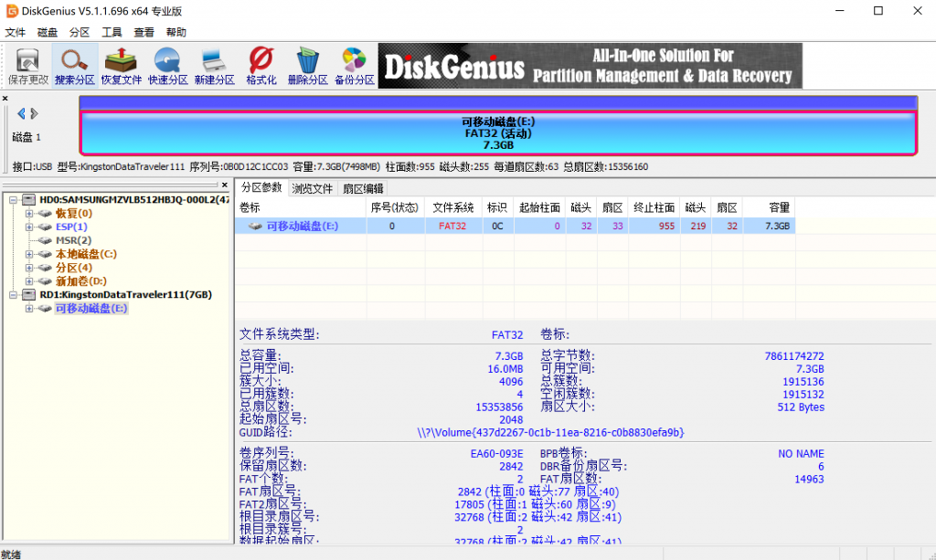Image resolution: width=936 pixels, height=560 pixels.
Task: Expand the ESP(1) partition node
Action: tap(28, 227)
